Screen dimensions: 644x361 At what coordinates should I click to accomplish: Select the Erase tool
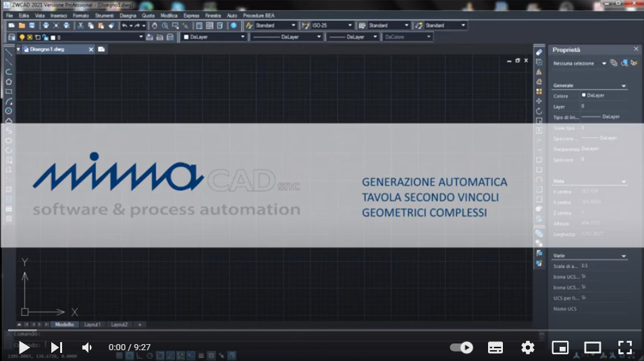(539, 52)
